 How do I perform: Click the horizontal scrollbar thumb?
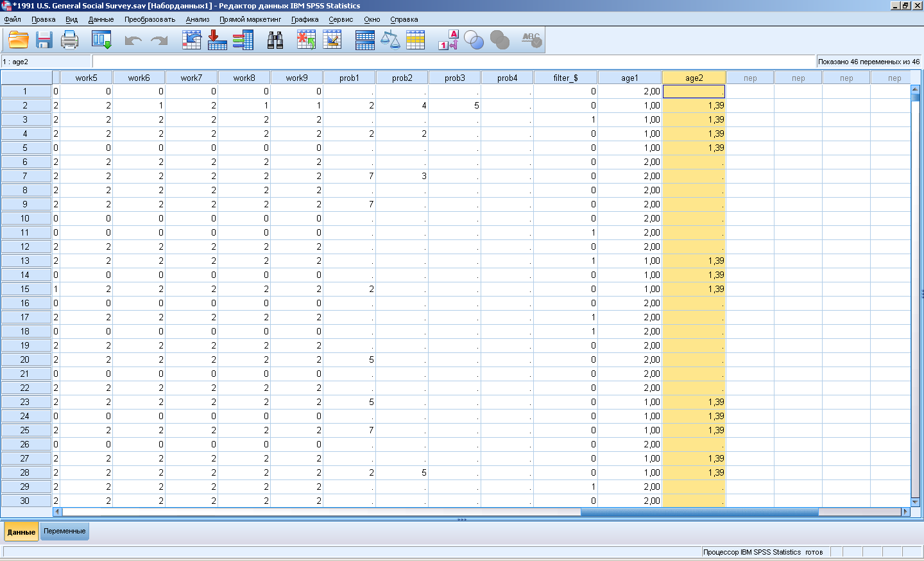click(699, 512)
